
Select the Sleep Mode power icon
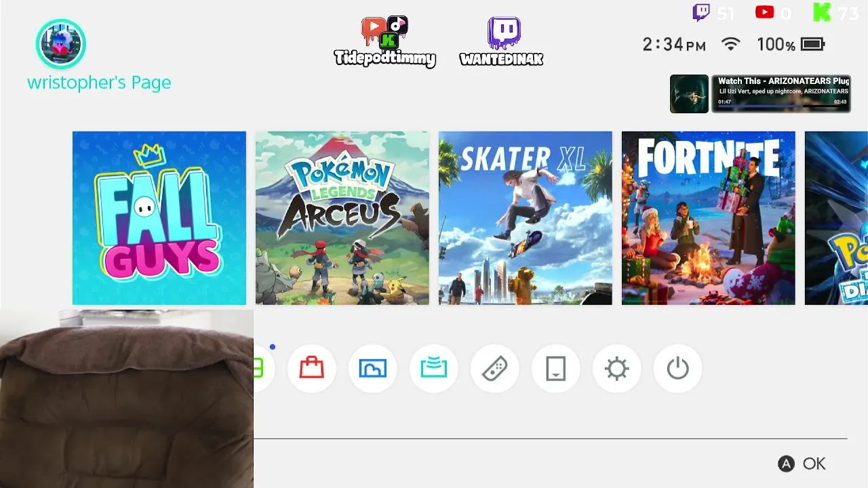click(x=678, y=369)
